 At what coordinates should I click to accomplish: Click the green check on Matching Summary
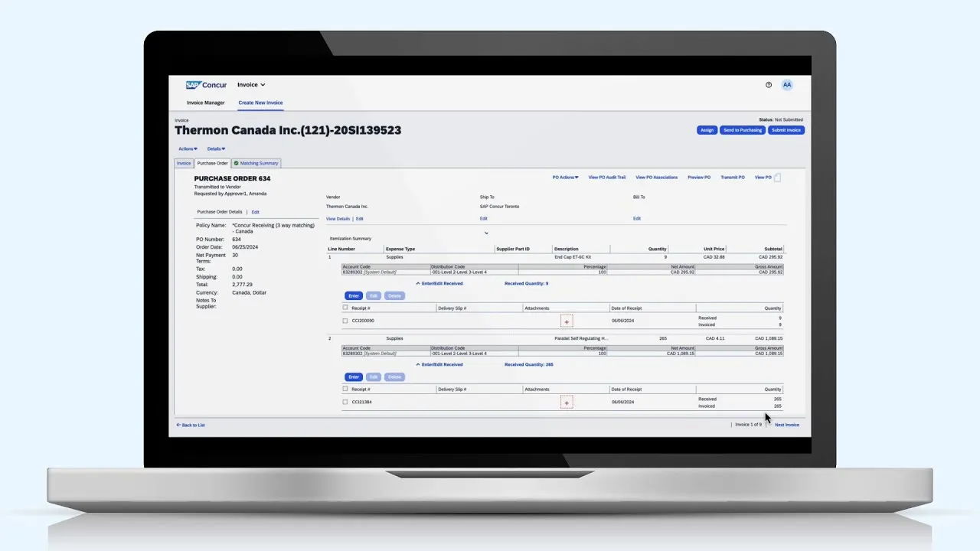click(x=235, y=163)
